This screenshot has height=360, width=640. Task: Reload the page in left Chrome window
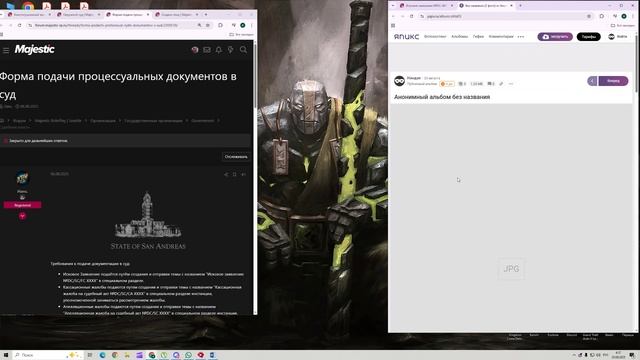pos(20,25)
